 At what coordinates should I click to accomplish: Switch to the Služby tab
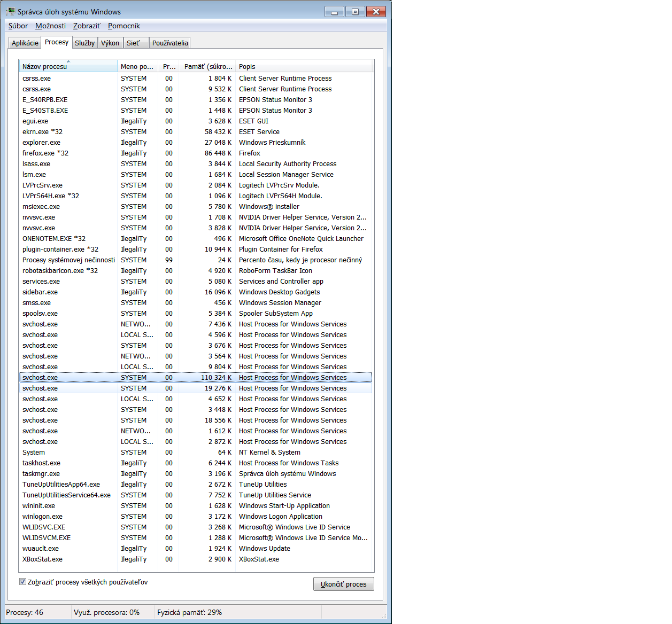[84, 43]
